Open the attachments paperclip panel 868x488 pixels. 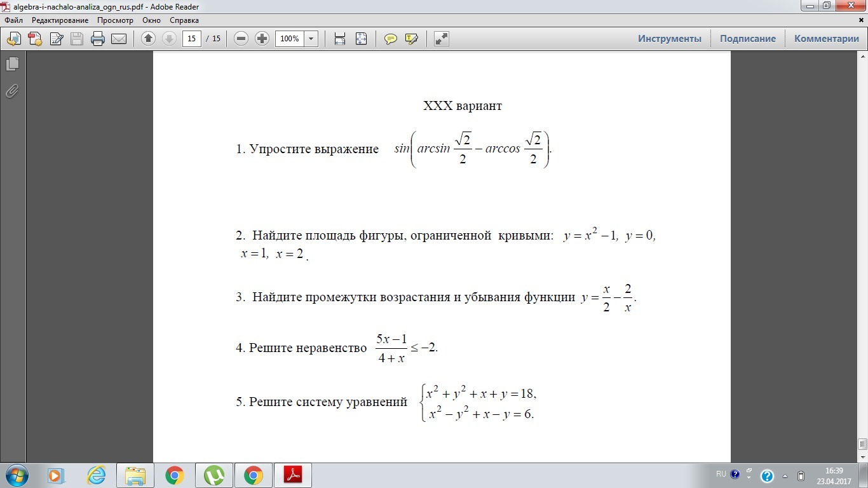click(x=12, y=91)
